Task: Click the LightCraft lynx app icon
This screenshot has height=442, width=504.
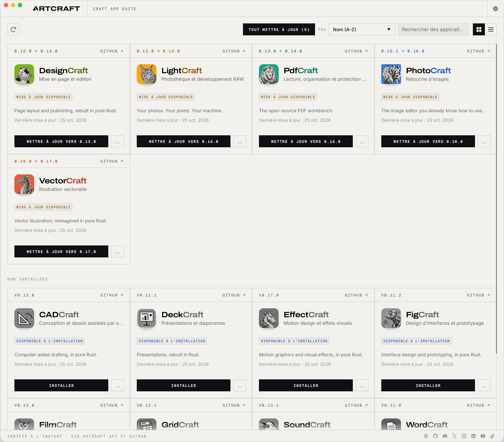Action: point(147,74)
